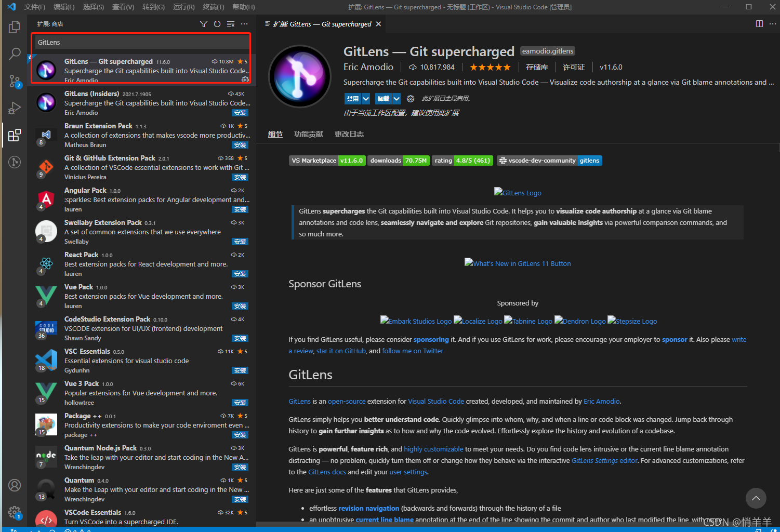
Task: Click the gear icon beside the uninstall button
Action: tap(411, 99)
